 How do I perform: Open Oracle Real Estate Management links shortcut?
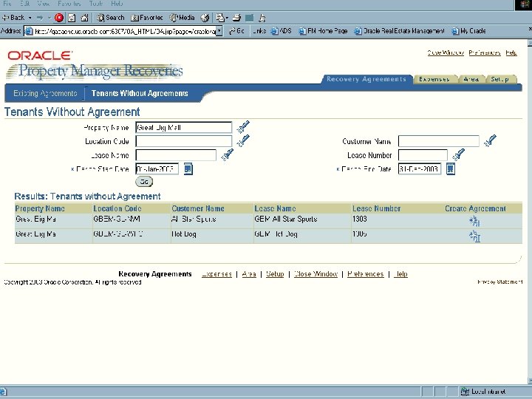coord(399,31)
